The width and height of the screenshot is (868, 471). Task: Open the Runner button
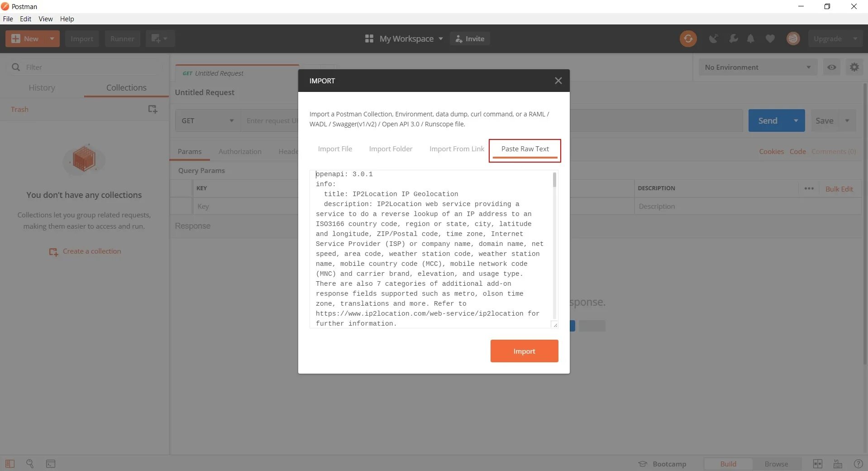(x=122, y=38)
